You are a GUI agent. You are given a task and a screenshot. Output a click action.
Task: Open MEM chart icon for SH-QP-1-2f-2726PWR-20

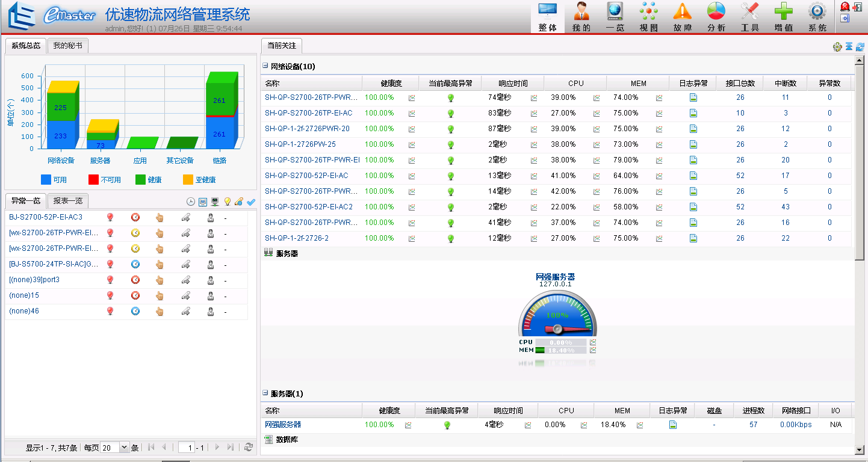pos(659,129)
